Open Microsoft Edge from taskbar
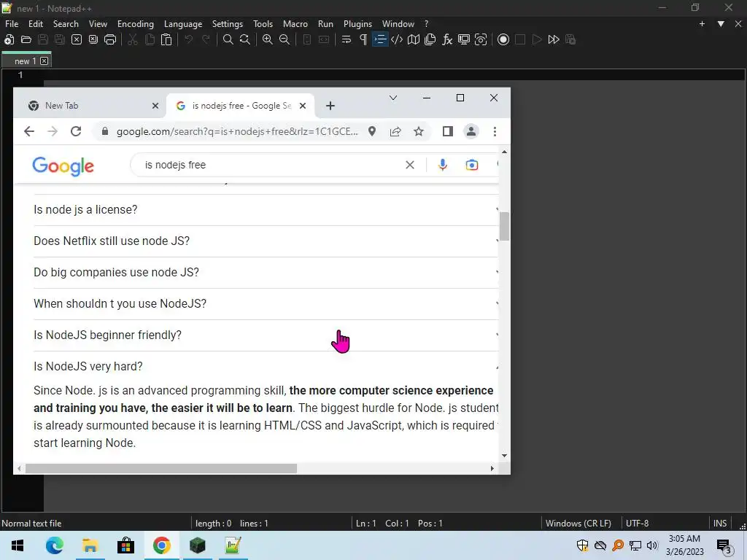The width and height of the screenshot is (747, 560). (54, 545)
